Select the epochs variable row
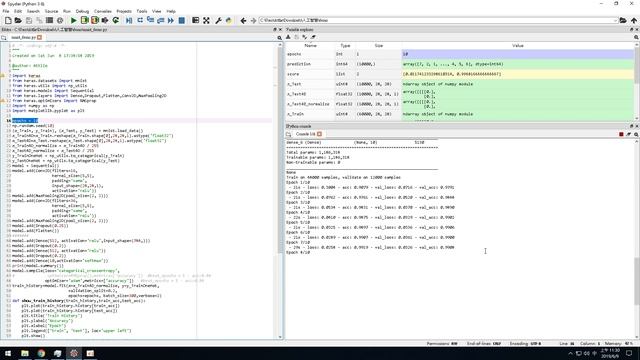This screenshot has height=360, width=640. coord(460,54)
